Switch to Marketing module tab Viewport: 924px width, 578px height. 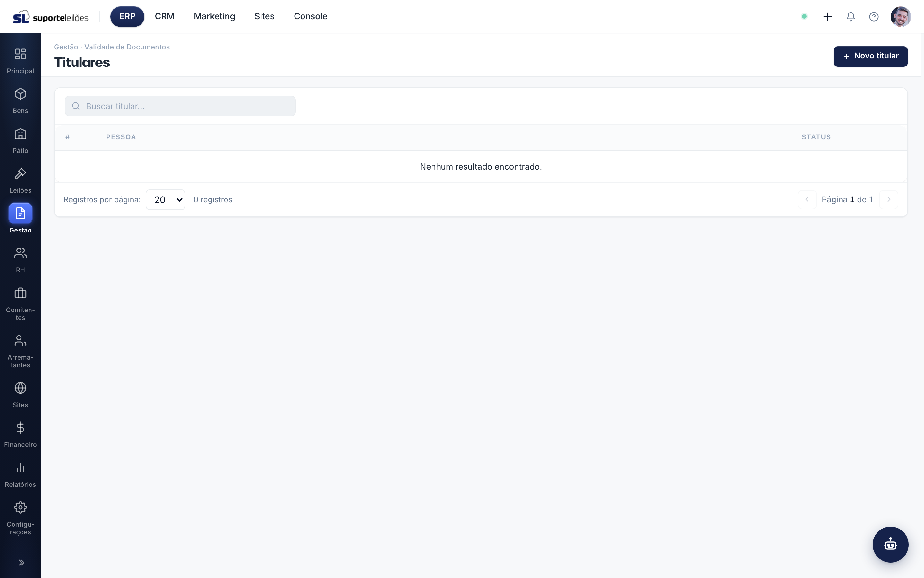pos(214,16)
